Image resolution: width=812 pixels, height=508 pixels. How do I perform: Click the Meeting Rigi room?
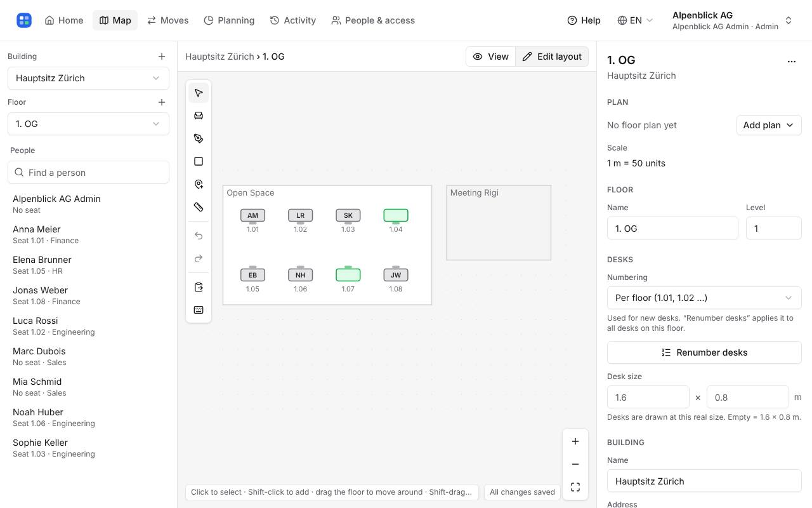tap(499, 223)
